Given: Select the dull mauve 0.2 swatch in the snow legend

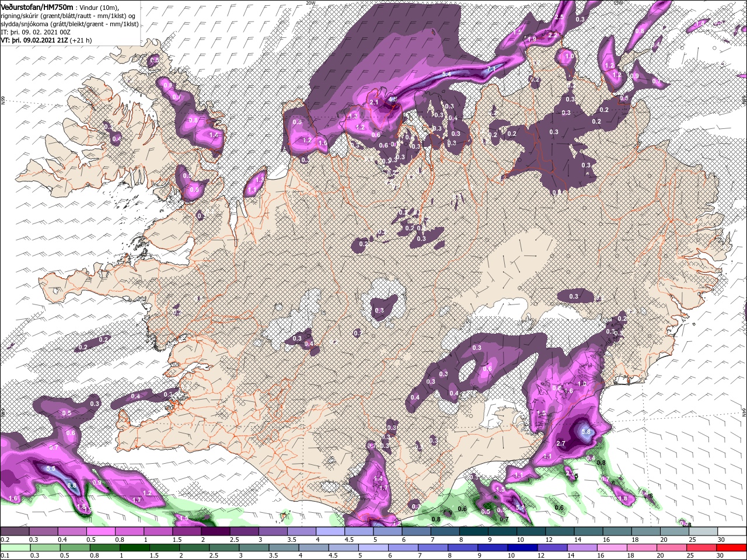Looking at the screenshot, I should point(15,531).
